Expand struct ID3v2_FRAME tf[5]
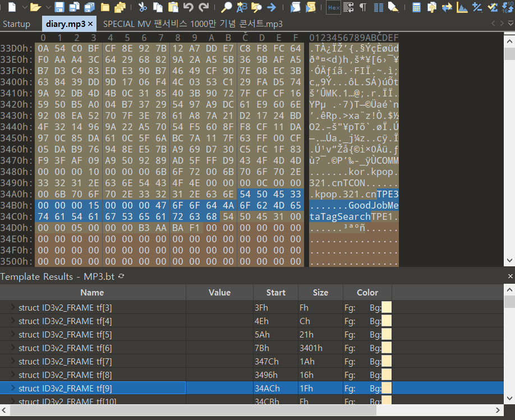 13,334
